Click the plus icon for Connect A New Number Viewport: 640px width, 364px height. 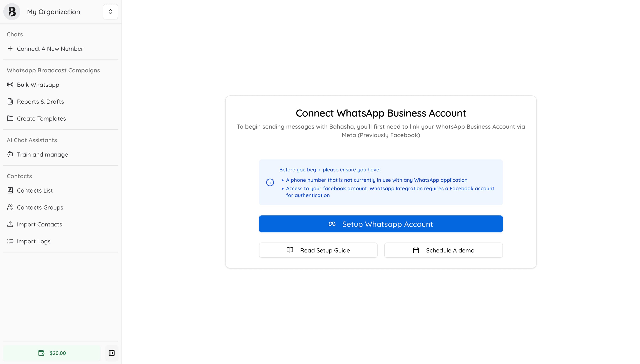pos(10,48)
